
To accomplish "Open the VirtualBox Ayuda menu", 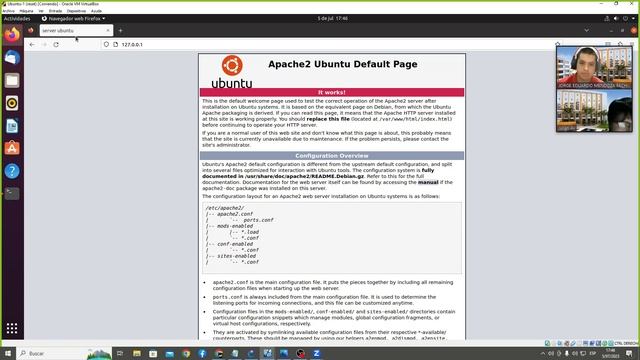I will coord(96,11).
